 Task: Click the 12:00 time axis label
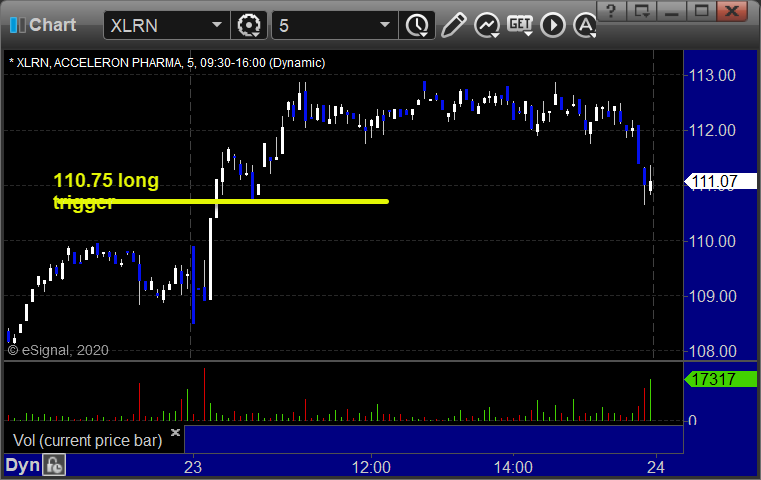(x=371, y=467)
